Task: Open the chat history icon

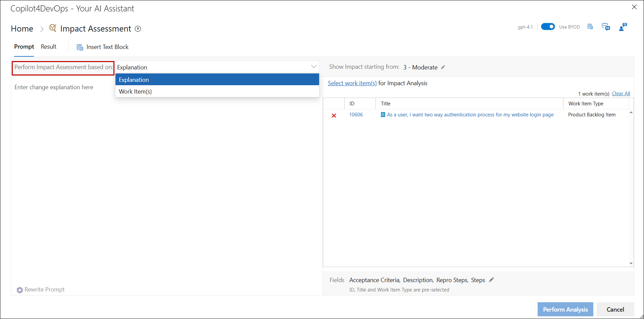Action: (606, 27)
